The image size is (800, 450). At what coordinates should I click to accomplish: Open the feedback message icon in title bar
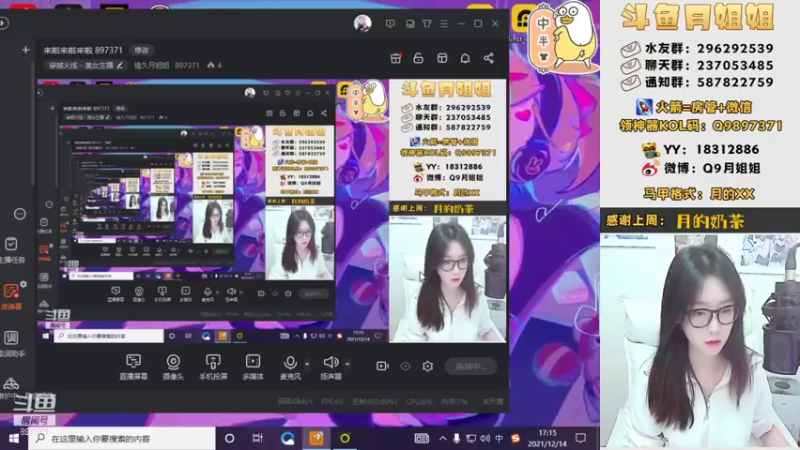(x=390, y=23)
